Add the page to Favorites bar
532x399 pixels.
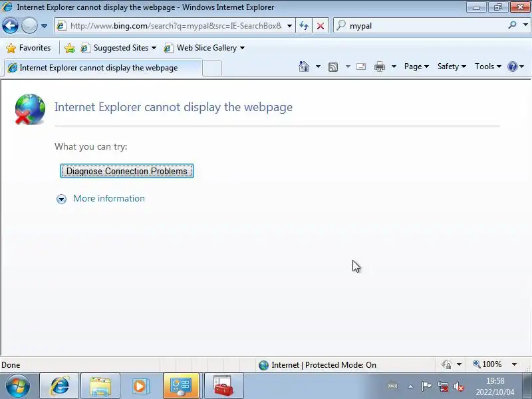tap(70, 48)
